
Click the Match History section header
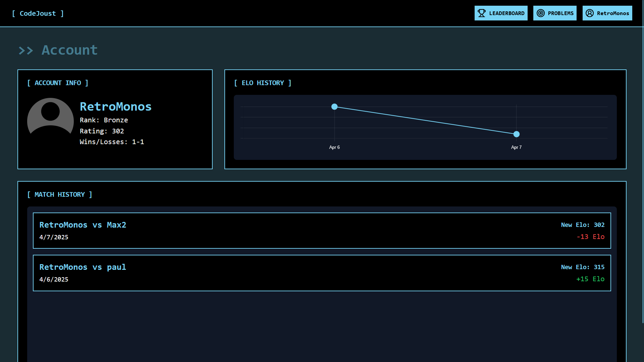(60, 194)
